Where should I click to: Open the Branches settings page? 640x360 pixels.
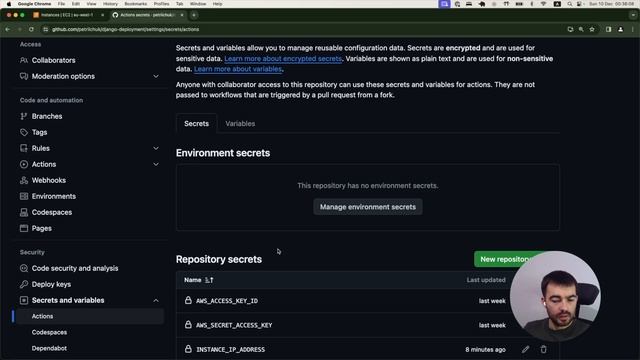click(x=47, y=116)
